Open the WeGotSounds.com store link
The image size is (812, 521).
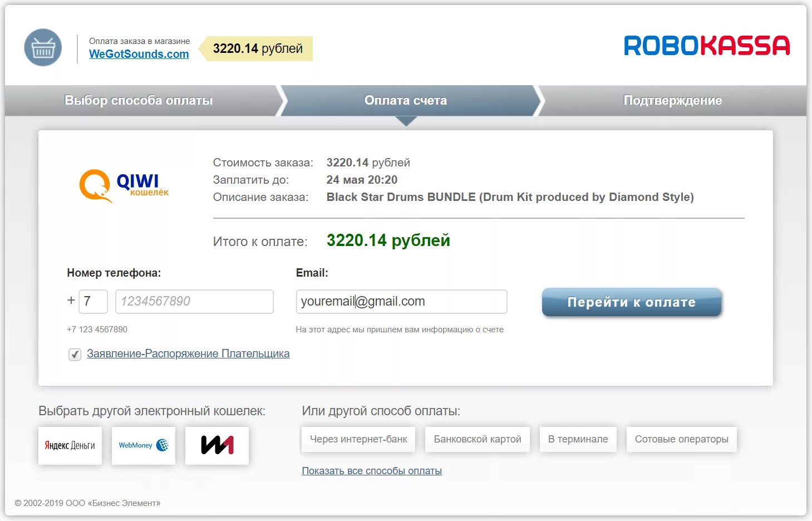tap(139, 54)
